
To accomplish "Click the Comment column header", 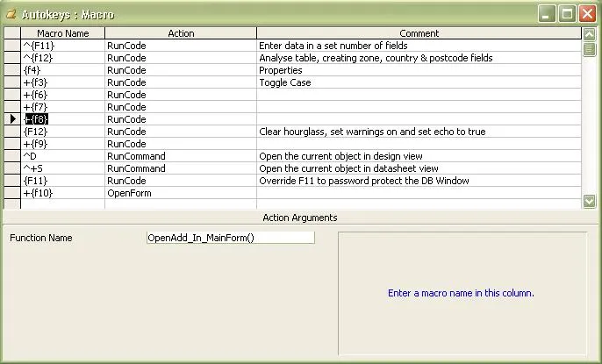I will pyautogui.click(x=419, y=33).
